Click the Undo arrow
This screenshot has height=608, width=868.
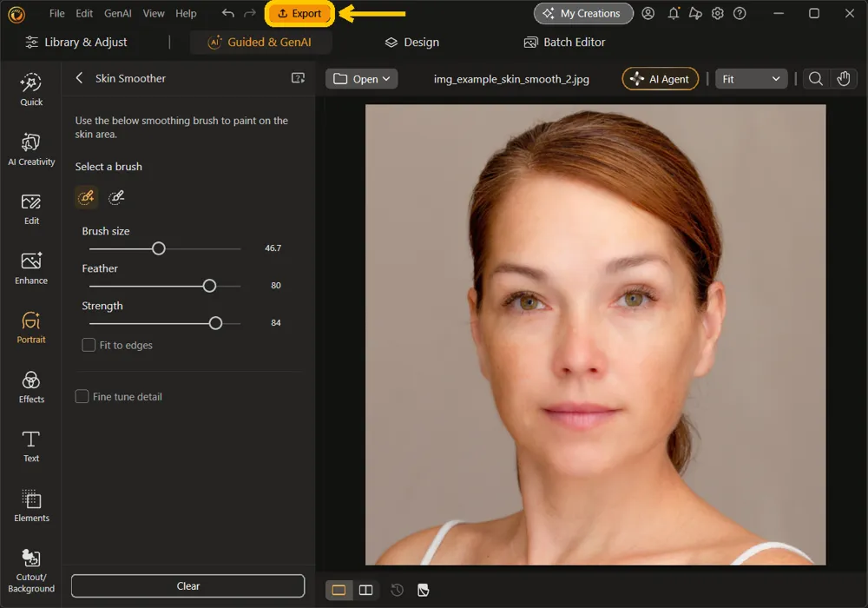[x=227, y=13]
